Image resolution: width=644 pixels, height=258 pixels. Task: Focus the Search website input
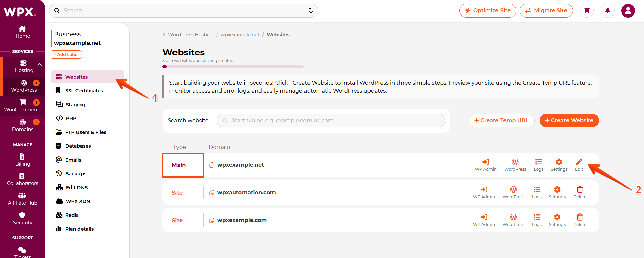(331, 121)
